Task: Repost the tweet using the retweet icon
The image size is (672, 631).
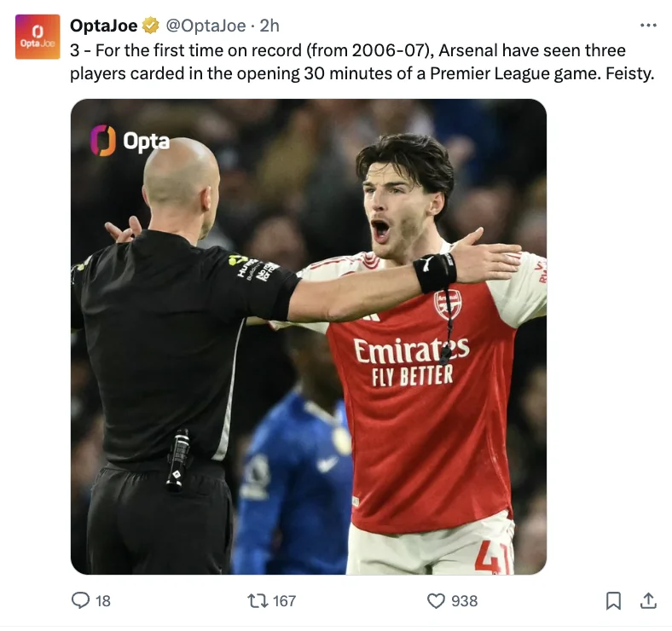Action: 257,600
